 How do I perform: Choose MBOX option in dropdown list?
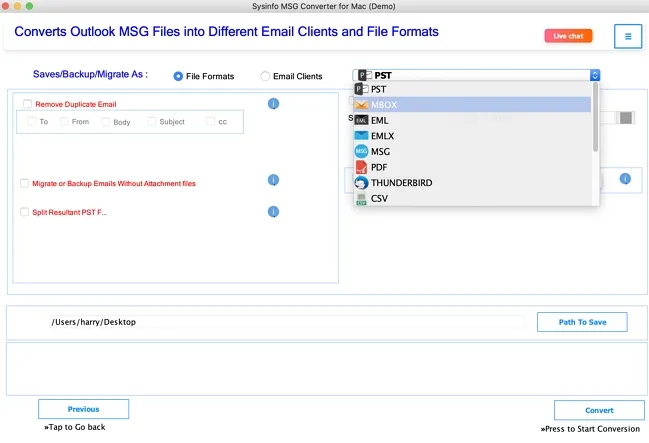click(x=472, y=105)
